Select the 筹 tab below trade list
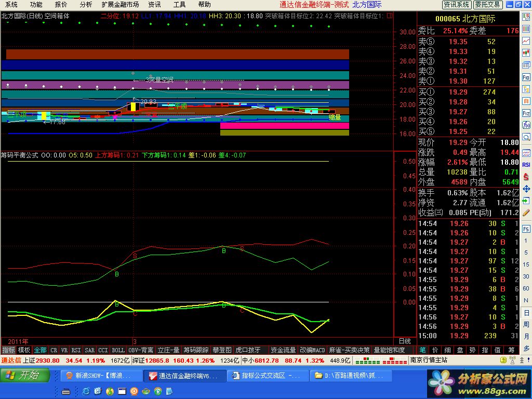Viewport: 532px width, 399px height. 511,350
